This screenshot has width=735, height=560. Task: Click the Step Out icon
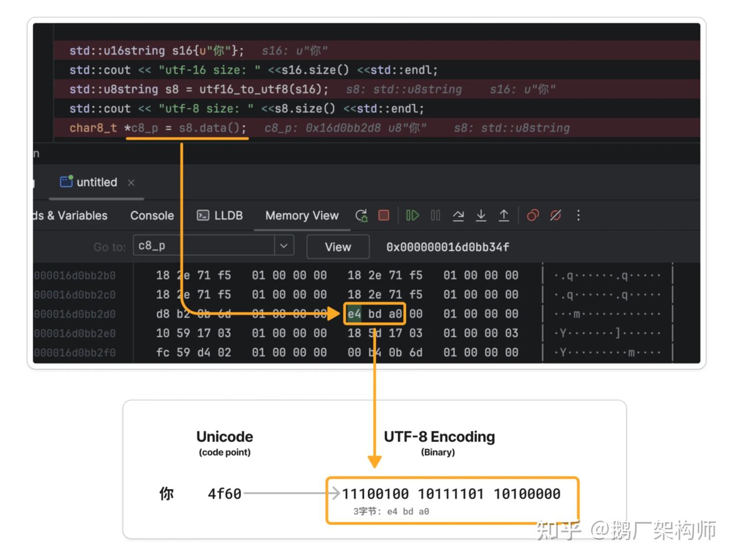(x=504, y=215)
